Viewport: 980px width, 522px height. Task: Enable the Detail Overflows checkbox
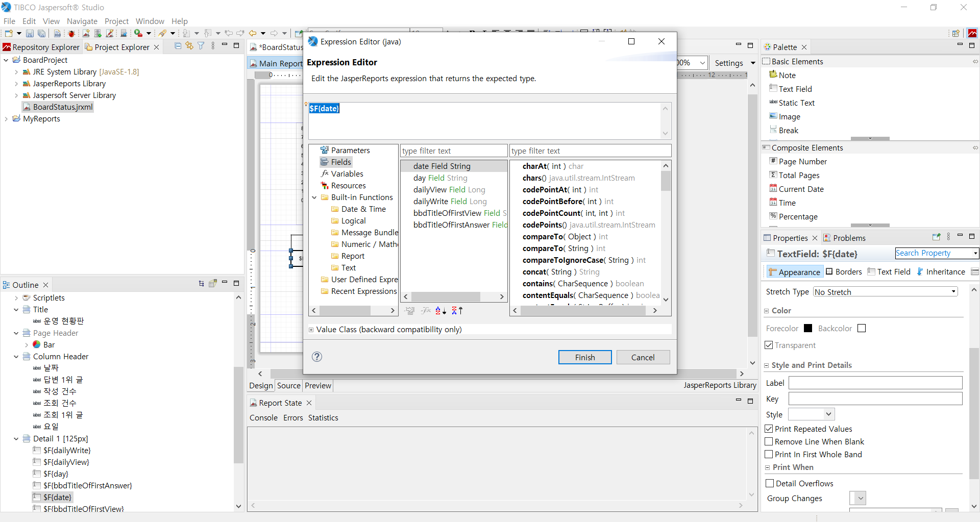tap(770, 483)
